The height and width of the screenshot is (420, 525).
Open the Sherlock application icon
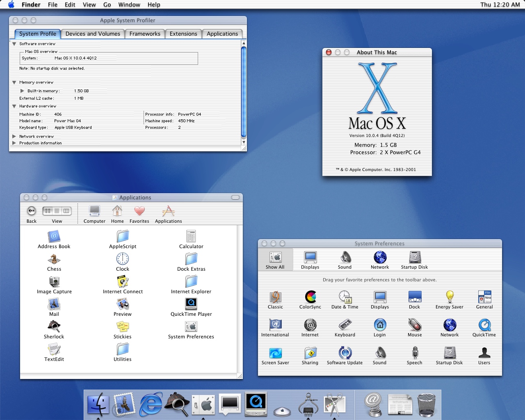(x=54, y=327)
